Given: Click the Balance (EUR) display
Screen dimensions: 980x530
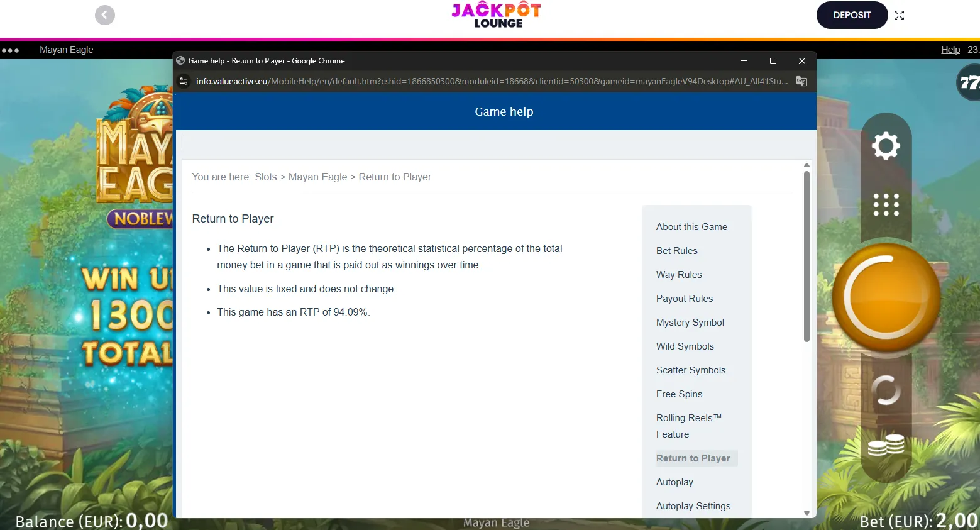Looking at the screenshot, I should click(92, 521).
